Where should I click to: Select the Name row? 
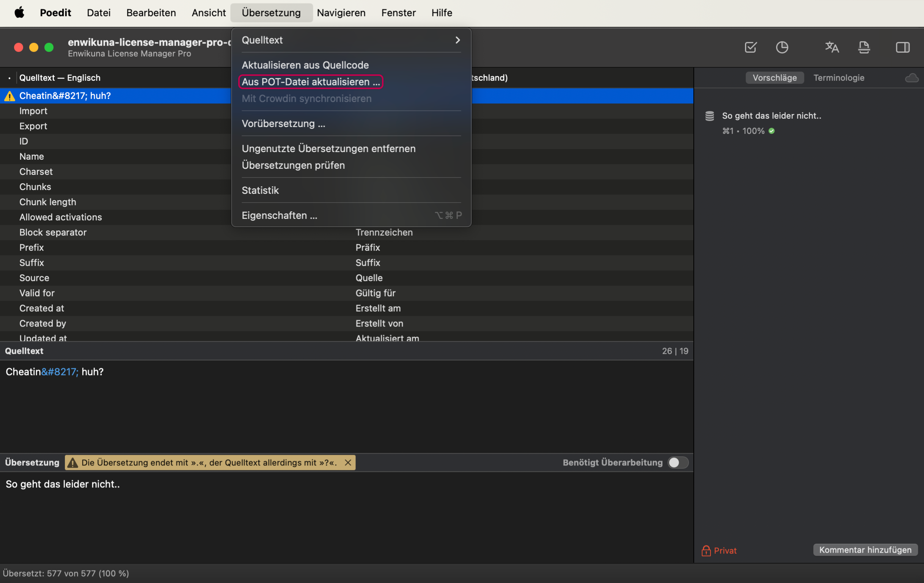click(347, 157)
